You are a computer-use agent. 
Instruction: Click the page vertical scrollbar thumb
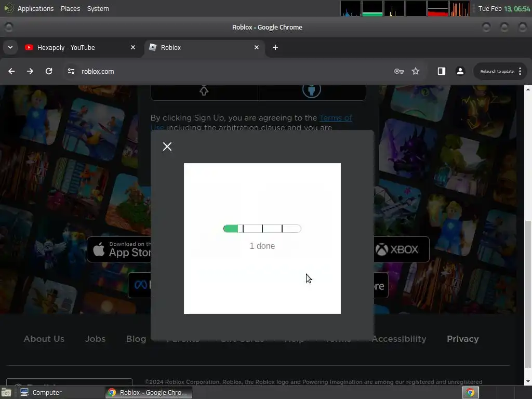[x=528, y=294]
